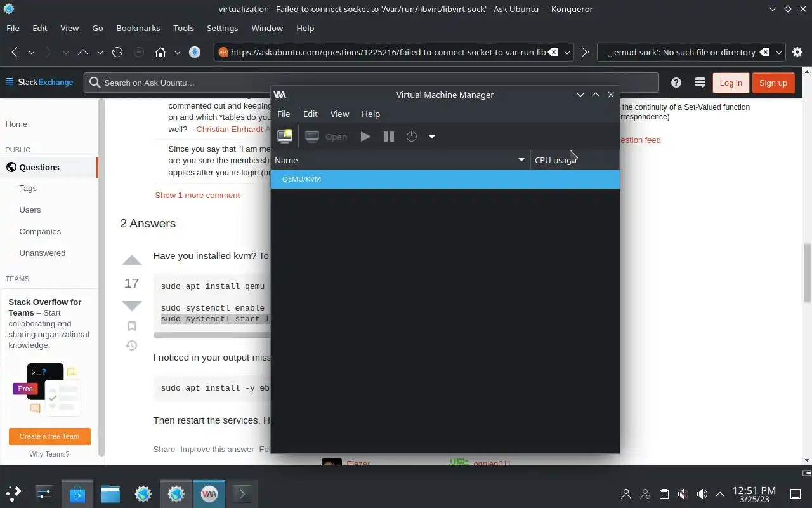Click Improve this answer link
Image resolution: width=812 pixels, height=508 pixels.
[x=217, y=449]
